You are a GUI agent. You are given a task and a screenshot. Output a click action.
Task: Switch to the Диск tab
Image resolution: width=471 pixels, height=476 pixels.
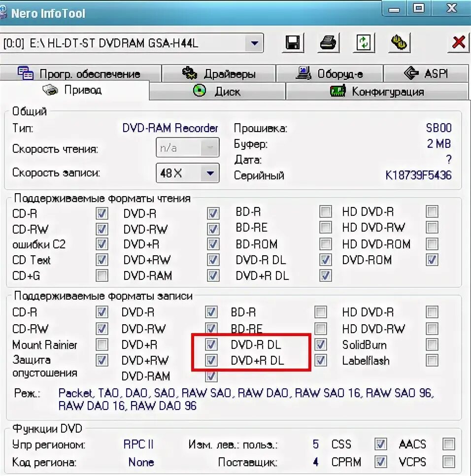pos(217,91)
